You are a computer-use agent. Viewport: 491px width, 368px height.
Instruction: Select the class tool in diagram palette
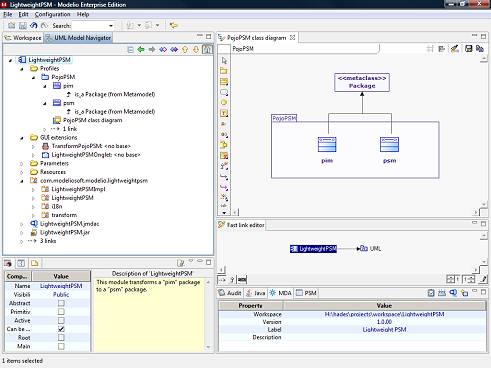224,81
